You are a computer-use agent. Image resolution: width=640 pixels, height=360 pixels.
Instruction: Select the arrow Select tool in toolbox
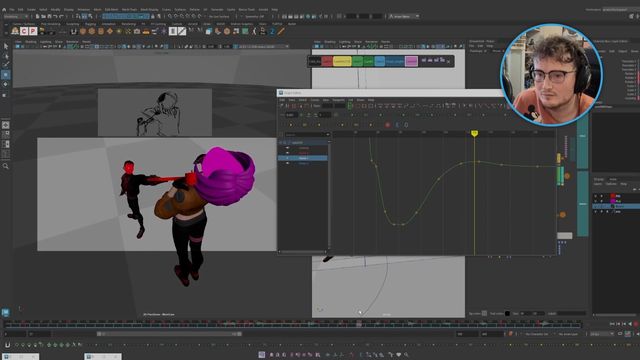(x=6, y=47)
